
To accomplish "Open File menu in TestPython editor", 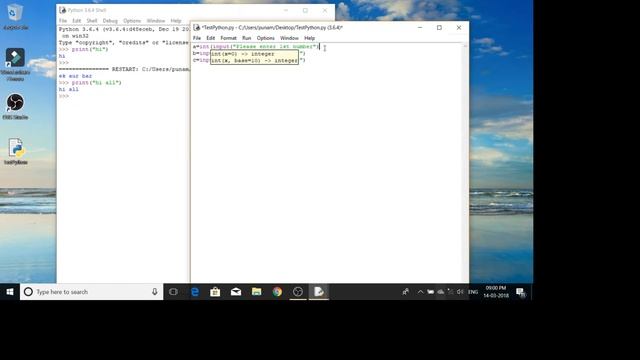I will click(x=197, y=38).
